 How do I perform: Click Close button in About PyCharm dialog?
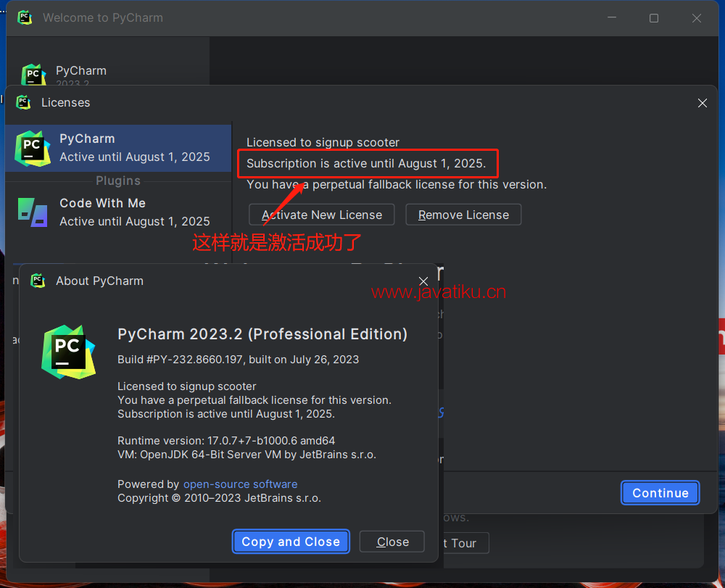392,542
